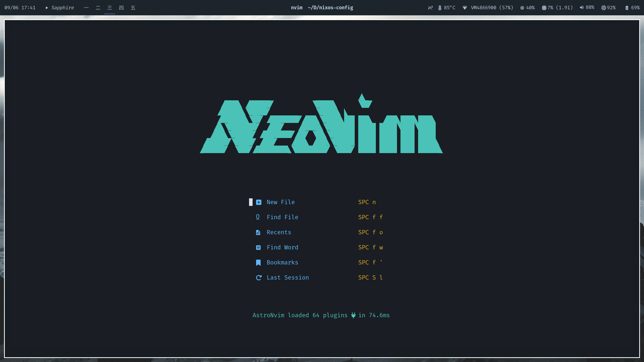Select workspace tab 四

[x=121, y=8]
